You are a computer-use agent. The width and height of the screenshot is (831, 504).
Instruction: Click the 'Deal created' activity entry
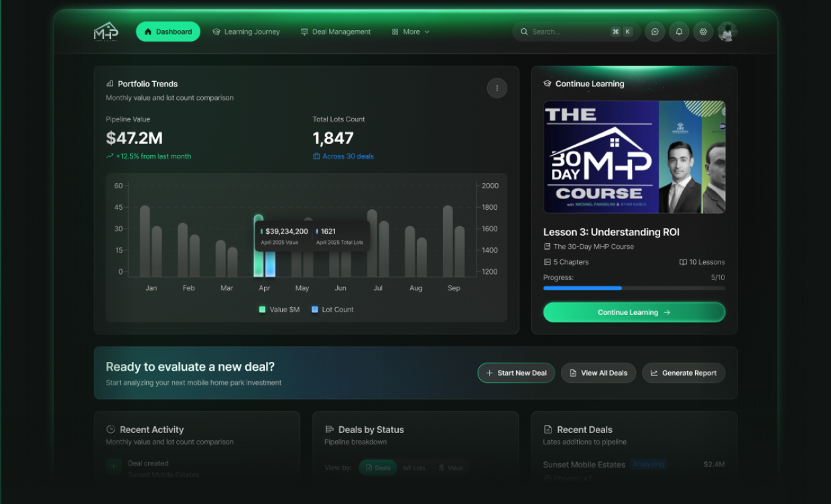[148, 463]
